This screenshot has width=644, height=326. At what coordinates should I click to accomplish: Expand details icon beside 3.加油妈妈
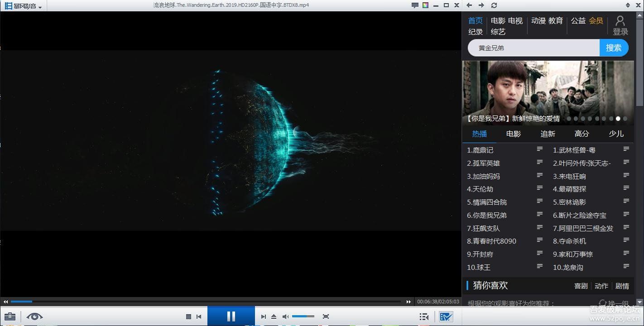click(540, 175)
